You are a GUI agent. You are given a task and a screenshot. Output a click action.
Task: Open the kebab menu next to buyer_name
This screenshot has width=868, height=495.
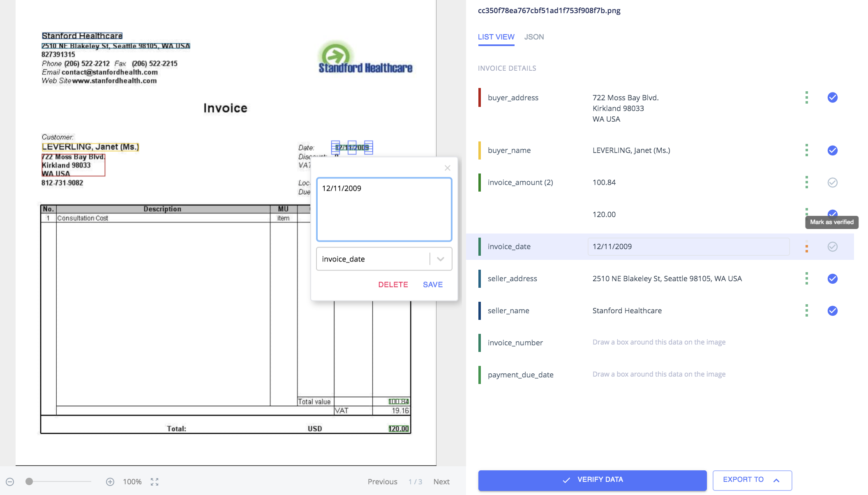click(x=806, y=150)
